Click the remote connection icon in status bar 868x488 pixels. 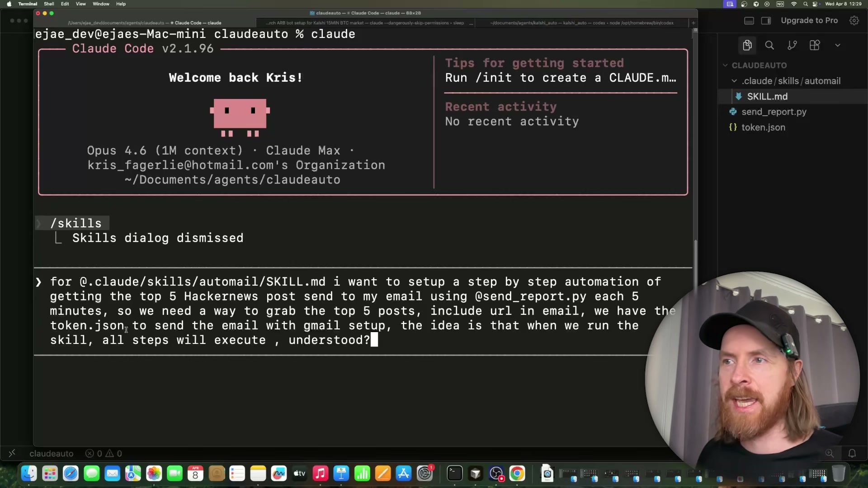pyautogui.click(x=12, y=453)
